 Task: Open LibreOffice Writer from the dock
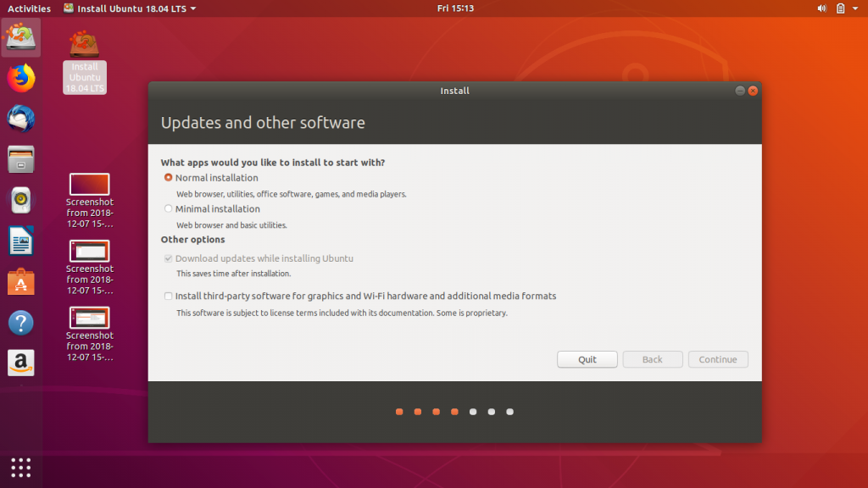[20, 241]
